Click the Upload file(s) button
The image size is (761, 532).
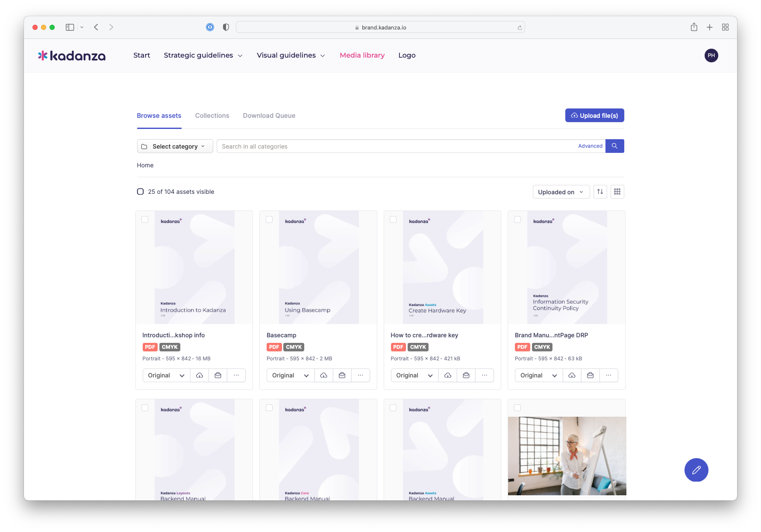(594, 115)
